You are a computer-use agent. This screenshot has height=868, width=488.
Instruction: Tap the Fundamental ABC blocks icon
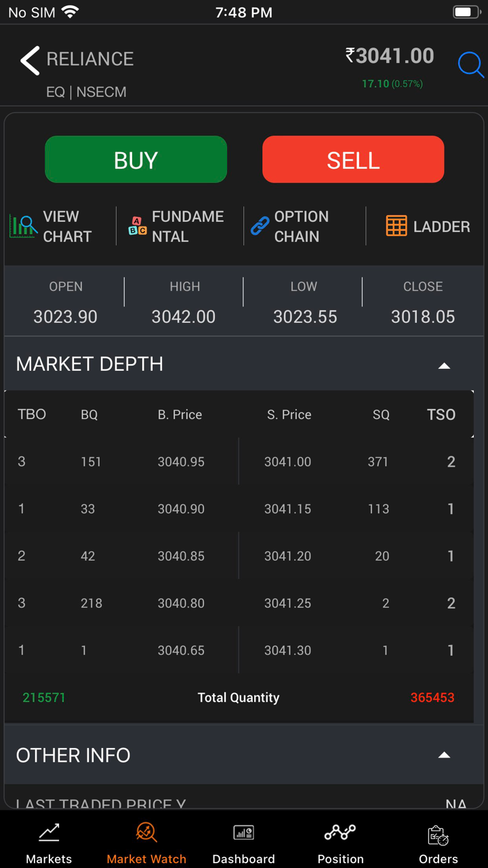[138, 226]
